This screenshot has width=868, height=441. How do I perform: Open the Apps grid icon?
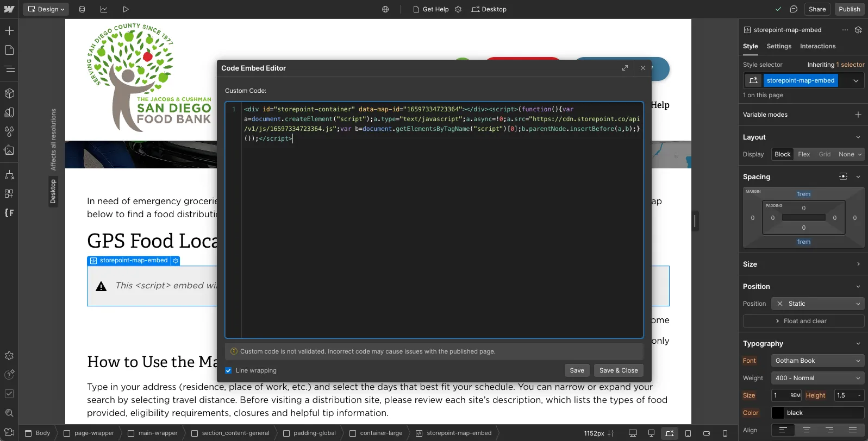pos(9,194)
